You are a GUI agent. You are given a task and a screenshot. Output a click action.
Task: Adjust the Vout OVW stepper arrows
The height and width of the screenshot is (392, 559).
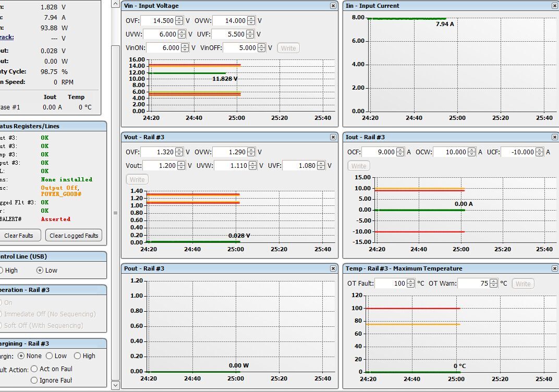(x=251, y=152)
